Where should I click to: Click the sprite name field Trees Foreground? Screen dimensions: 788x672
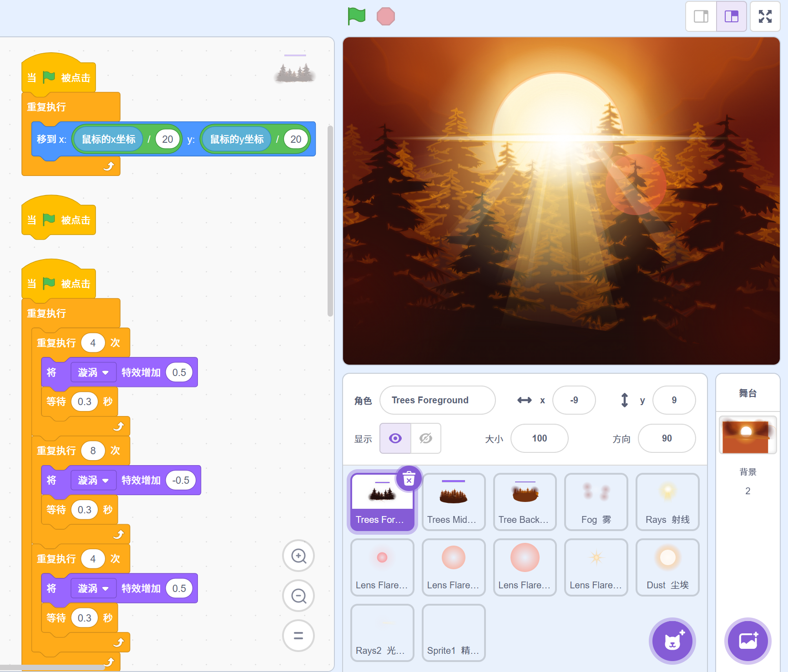click(437, 400)
